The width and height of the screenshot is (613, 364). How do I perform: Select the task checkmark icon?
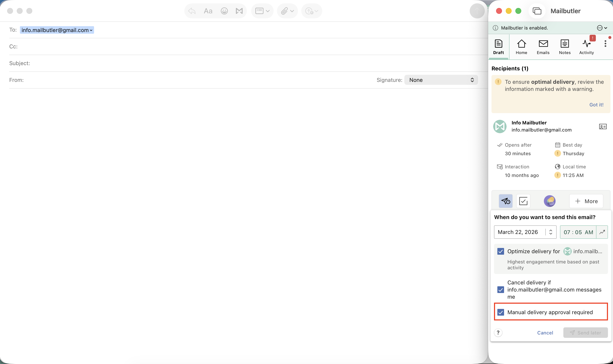(x=523, y=201)
